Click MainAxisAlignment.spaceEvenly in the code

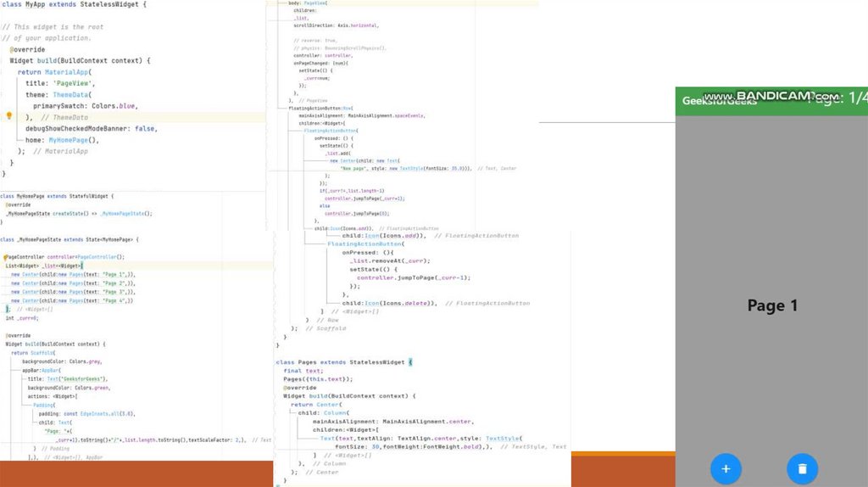click(392, 115)
